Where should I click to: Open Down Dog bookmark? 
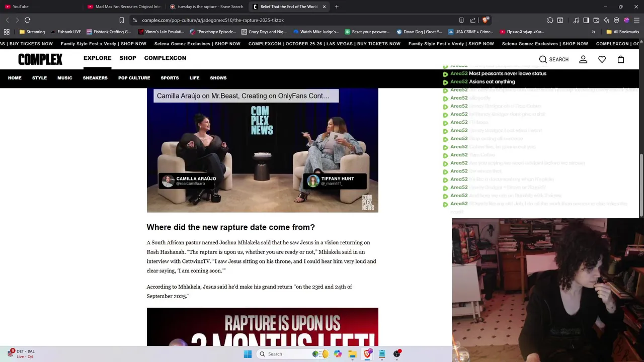(x=418, y=32)
